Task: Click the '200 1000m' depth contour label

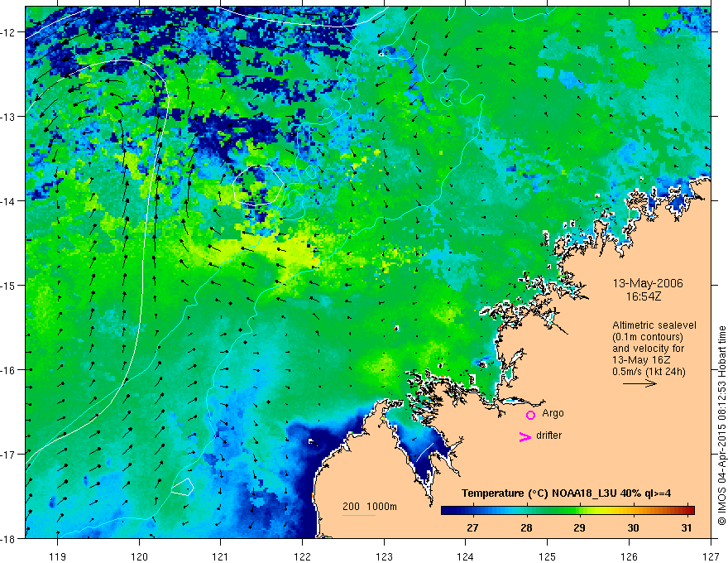Action: point(370,507)
